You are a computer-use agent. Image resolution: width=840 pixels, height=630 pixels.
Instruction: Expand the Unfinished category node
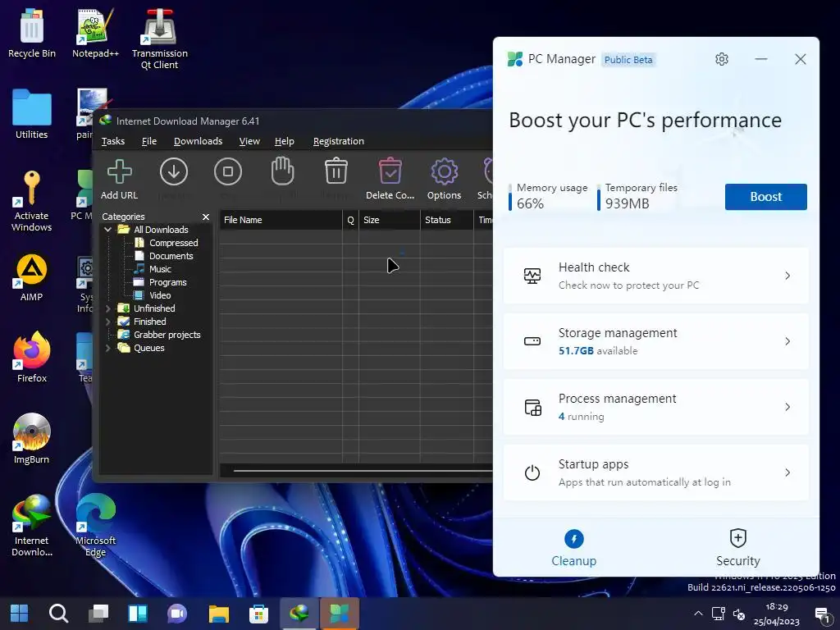coord(107,308)
